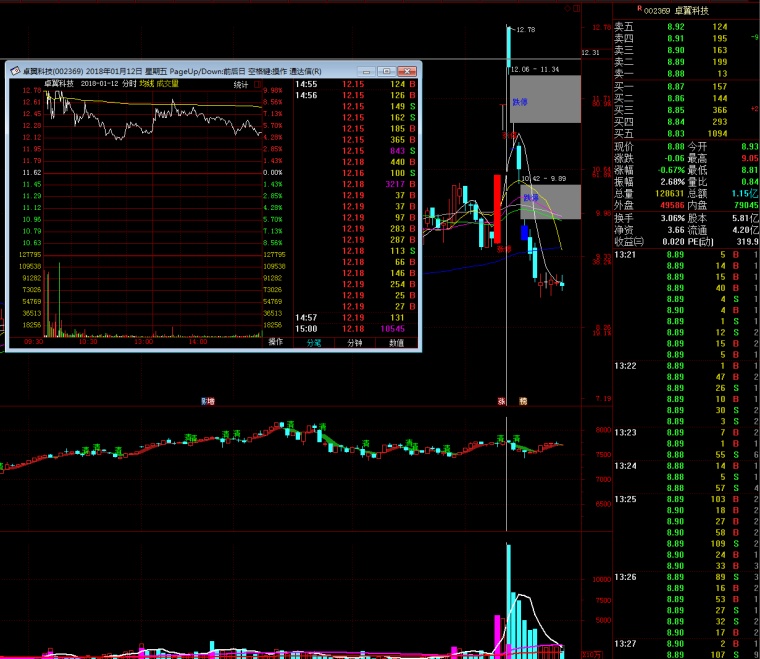Screen dimensions: 760x659
Task: Toggle the 均线 average line legend
Action: point(146,84)
